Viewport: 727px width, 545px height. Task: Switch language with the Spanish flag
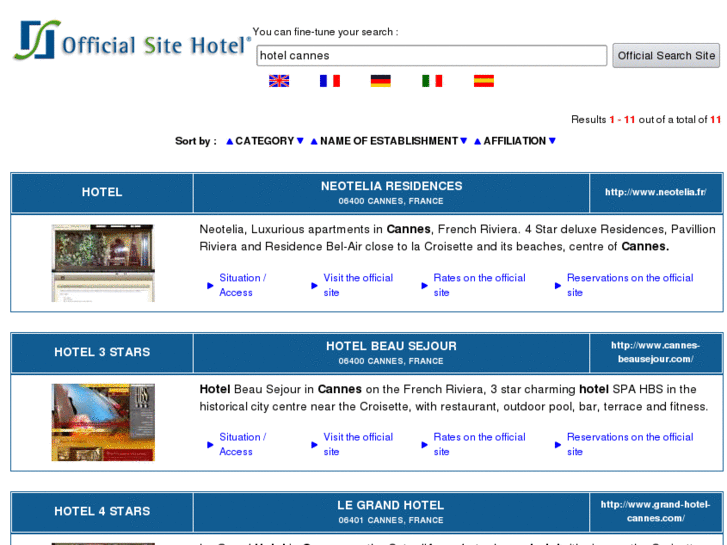point(484,81)
